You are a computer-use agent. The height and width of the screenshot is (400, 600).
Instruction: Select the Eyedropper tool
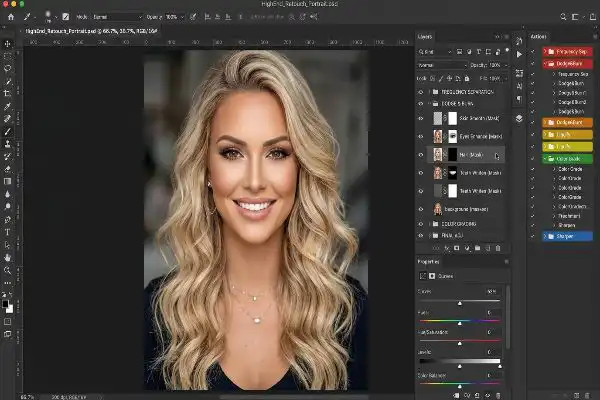point(7,106)
